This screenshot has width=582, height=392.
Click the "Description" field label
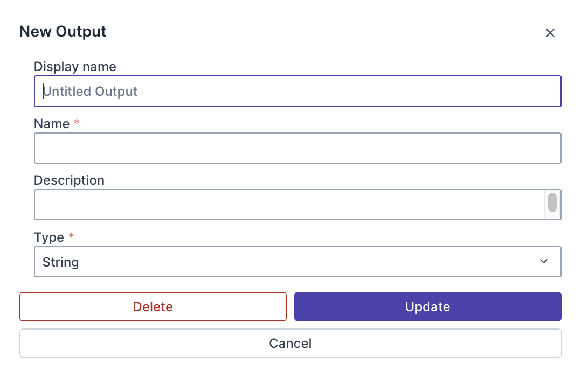pos(69,180)
